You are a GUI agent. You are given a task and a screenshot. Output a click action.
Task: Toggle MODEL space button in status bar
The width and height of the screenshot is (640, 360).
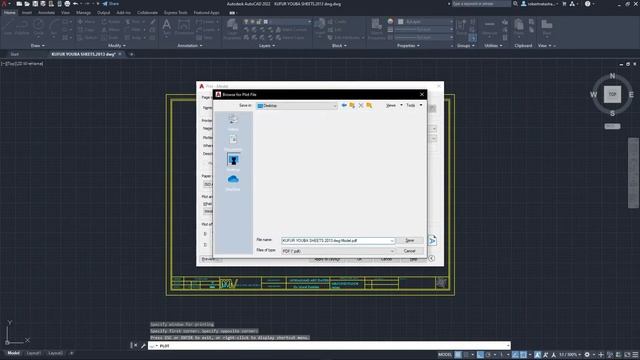[445, 355]
